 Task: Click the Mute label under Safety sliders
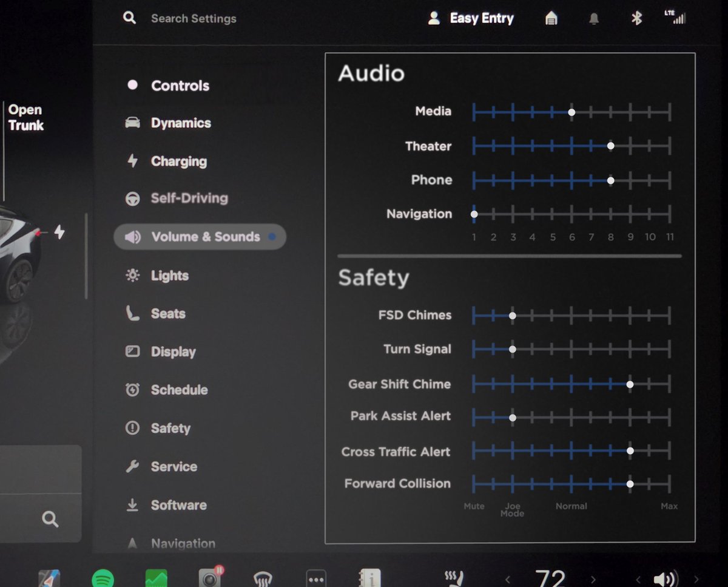(474, 506)
